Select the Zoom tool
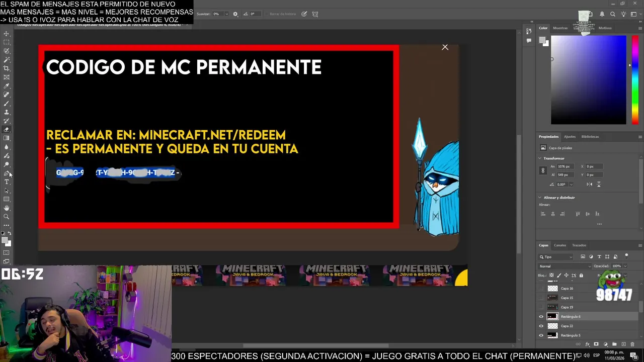This screenshot has width=644, height=362. tap(7, 217)
